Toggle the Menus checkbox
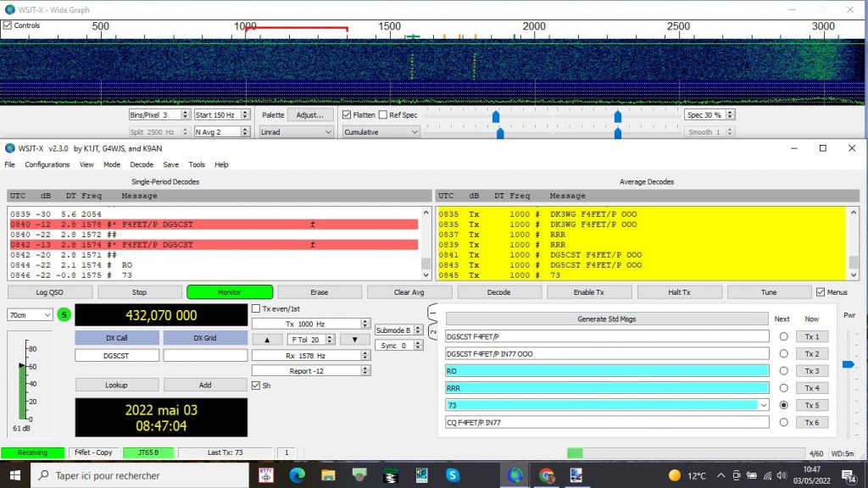 pos(821,292)
